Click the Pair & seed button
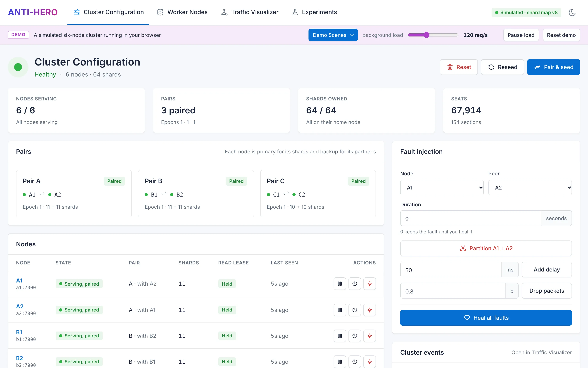588x368 pixels. (554, 67)
